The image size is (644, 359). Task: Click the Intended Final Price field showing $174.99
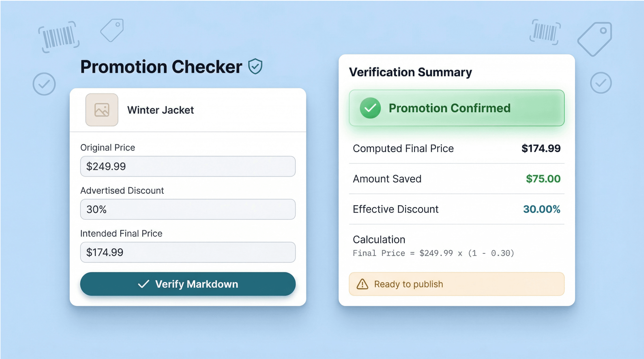(x=188, y=252)
